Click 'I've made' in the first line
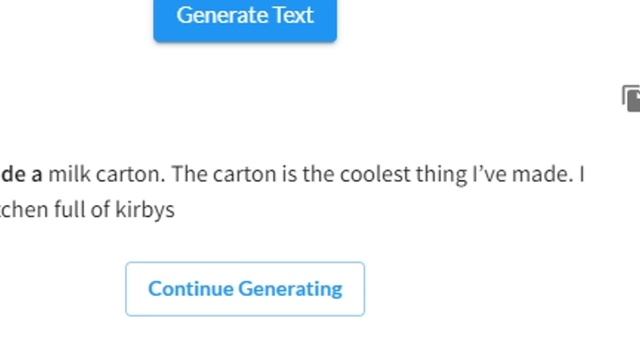The height and width of the screenshot is (360, 640). coord(520,174)
